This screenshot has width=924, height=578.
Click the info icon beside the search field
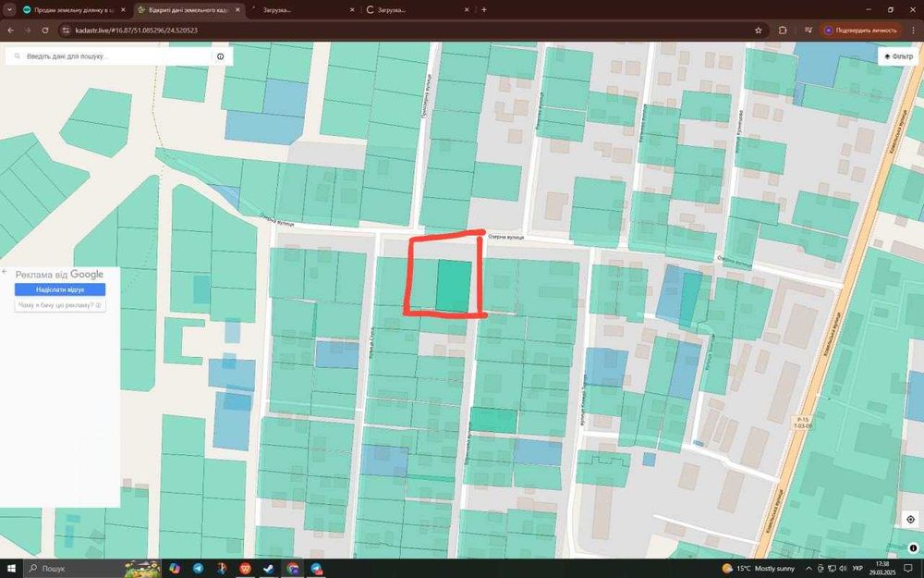click(221, 56)
